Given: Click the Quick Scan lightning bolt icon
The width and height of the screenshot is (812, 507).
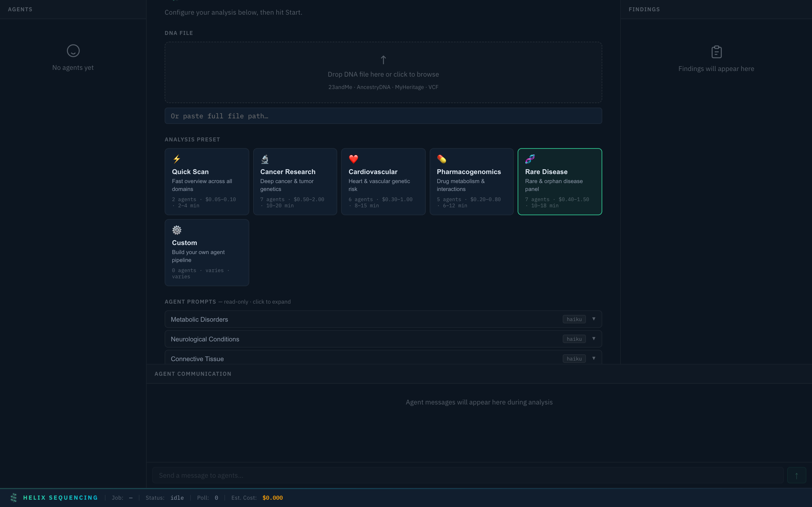Looking at the screenshot, I should 176,159.
